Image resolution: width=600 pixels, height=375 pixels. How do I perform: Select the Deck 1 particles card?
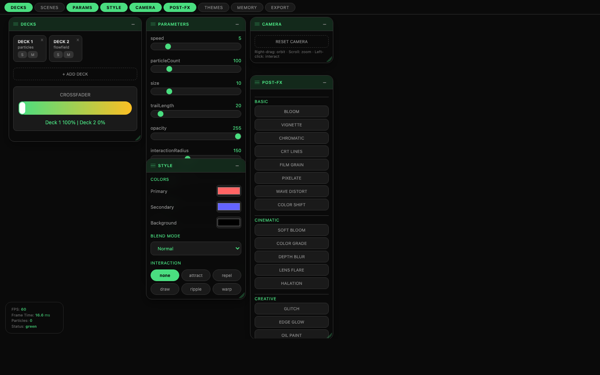30,48
